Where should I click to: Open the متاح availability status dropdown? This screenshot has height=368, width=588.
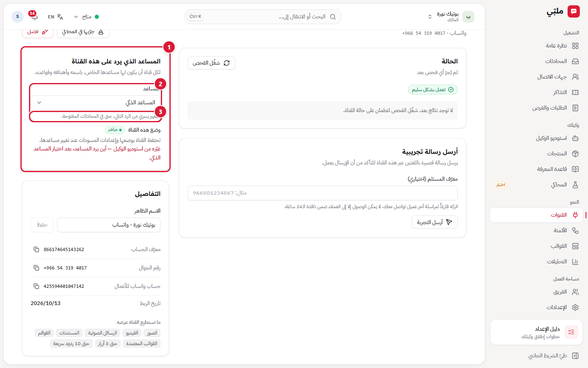(x=86, y=17)
